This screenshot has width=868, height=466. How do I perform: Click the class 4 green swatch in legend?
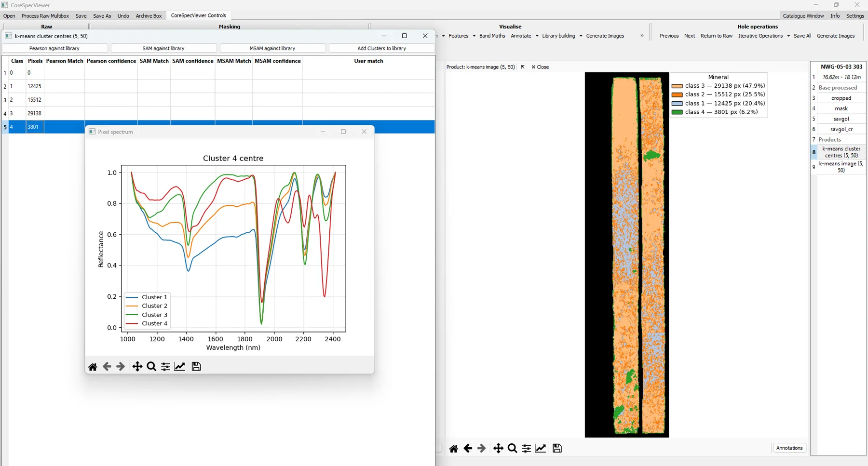point(677,112)
